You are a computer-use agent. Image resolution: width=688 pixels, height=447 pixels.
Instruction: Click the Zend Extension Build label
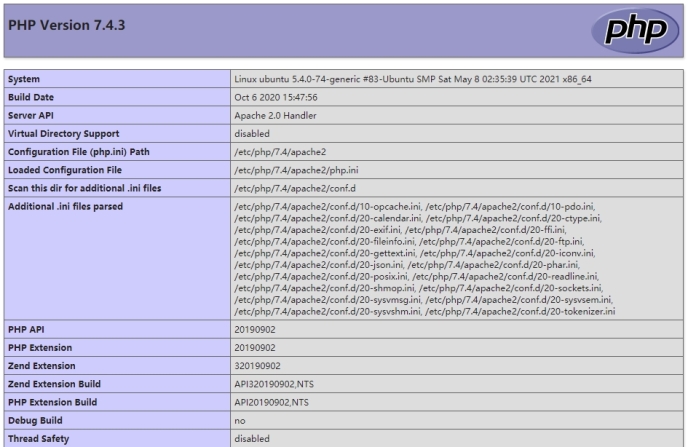tap(54, 384)
